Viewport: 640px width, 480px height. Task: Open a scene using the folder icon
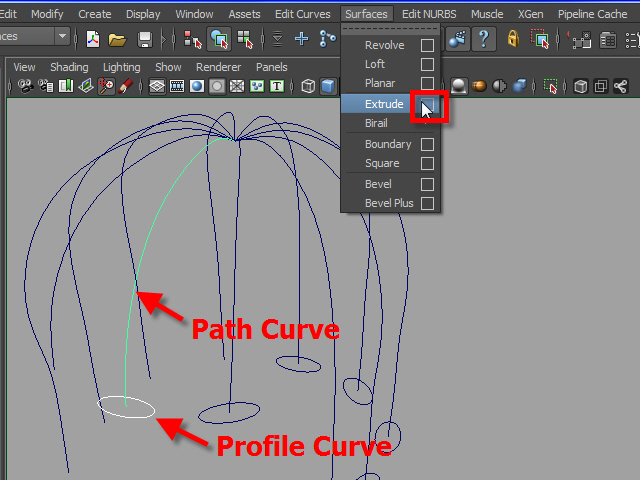(118, 40)
